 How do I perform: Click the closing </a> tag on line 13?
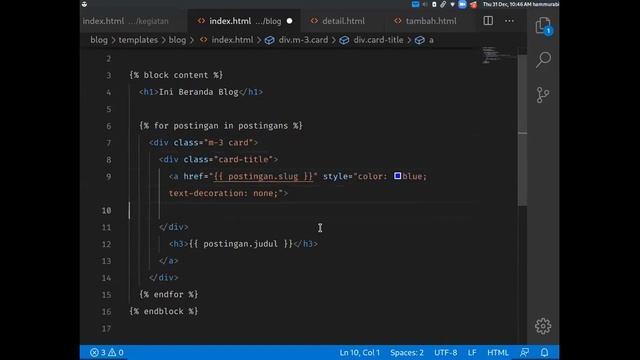pyautogui.click(x=169, y=260)
